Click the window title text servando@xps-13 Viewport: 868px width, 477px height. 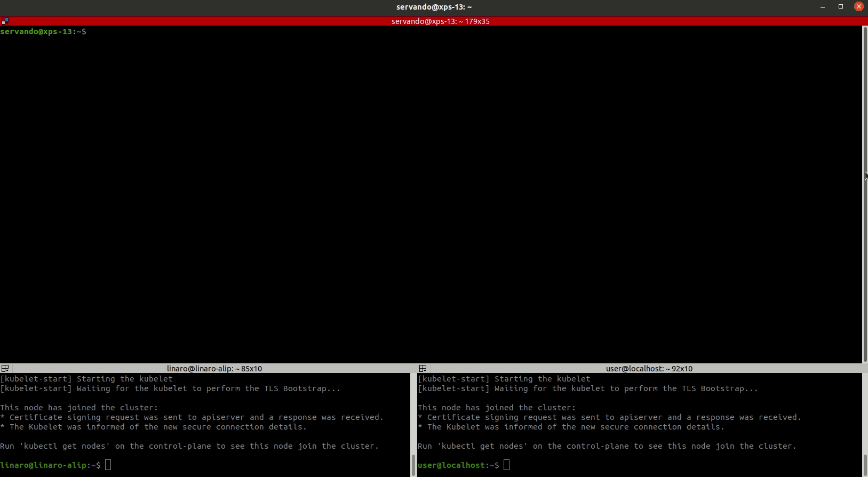(434, 7)
